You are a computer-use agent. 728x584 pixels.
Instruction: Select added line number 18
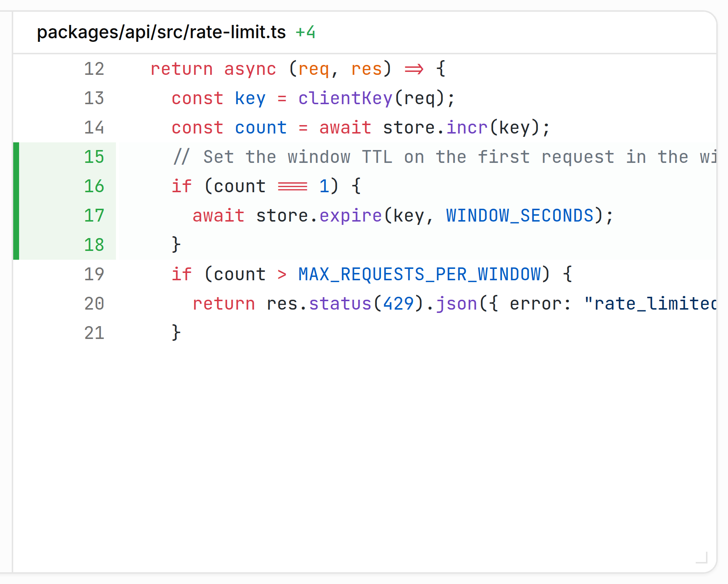point(94,245)
